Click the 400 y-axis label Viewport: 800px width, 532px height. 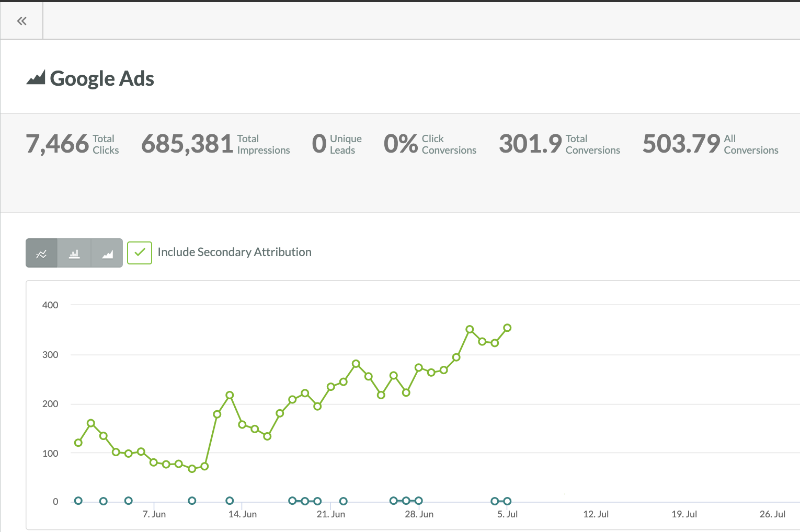coord(50,305)
